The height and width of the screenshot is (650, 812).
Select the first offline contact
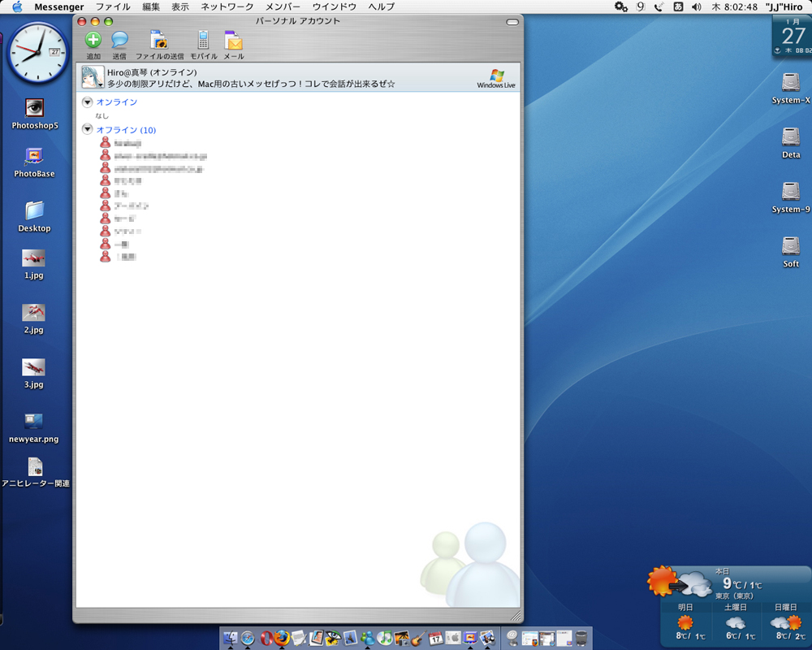(x=121, y=143)
